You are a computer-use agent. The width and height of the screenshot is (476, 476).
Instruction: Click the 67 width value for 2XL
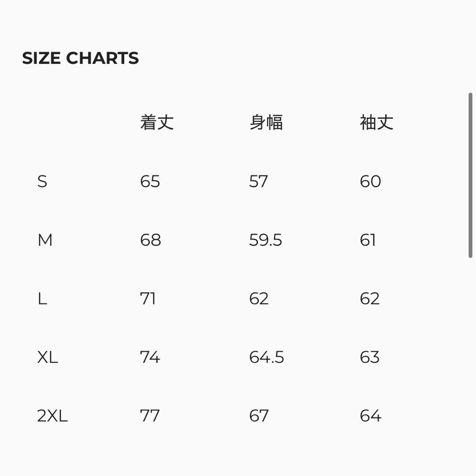click(x=259, y=416)
